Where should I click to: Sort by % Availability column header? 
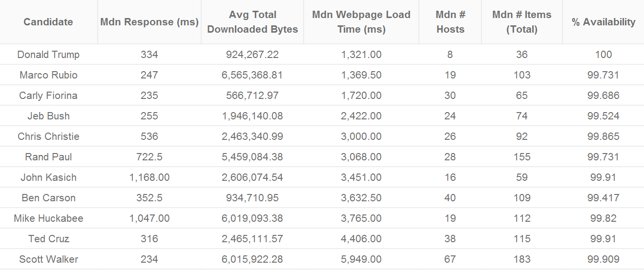click(x=603, y=22)
